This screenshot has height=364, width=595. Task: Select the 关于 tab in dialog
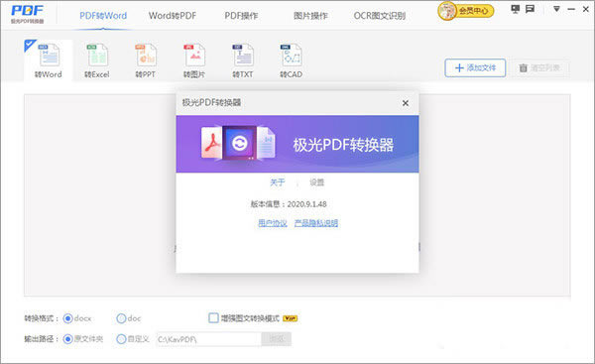click(277, 182)
